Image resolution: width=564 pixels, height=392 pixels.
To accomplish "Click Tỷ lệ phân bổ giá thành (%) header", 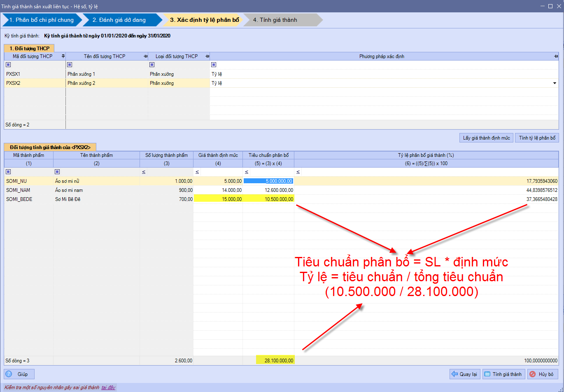I will click(x=426, y=155).
